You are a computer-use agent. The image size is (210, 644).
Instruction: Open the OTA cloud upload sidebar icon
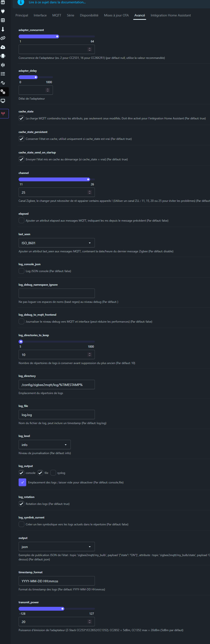(3, 47)
